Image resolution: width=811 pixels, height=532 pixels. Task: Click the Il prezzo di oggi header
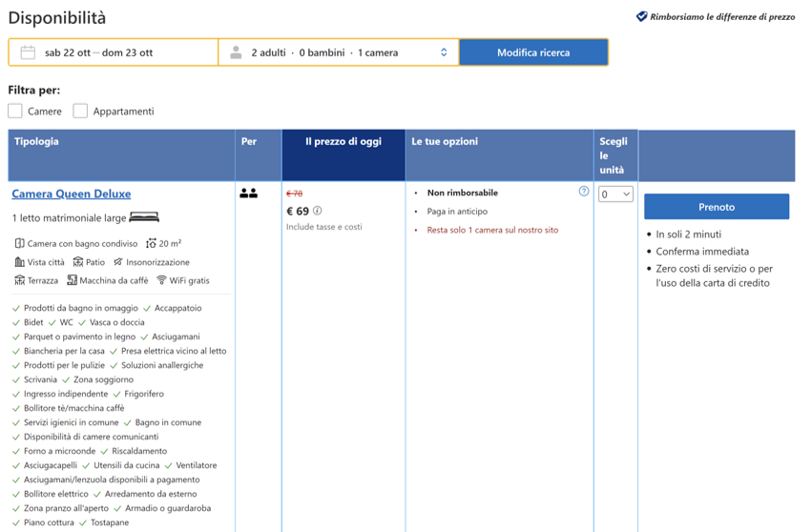(343, 142)
